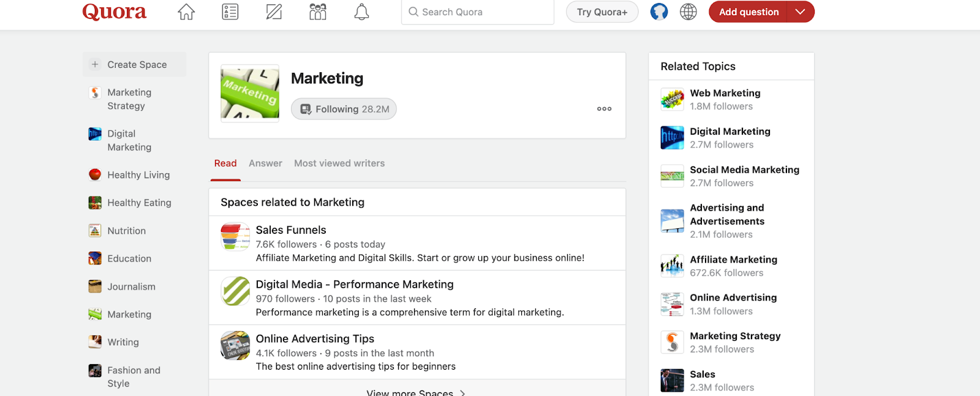Select Healthy Living in the sidebar
980x396 pixels.
tap(138, 175)
